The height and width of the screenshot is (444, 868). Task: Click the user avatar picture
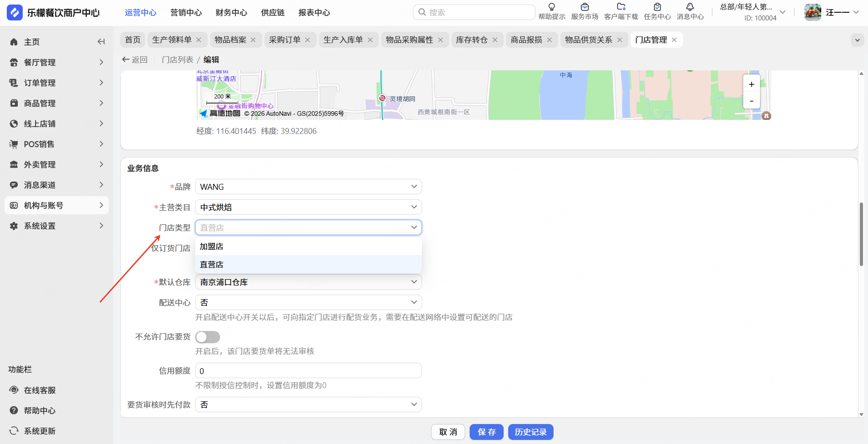813,12
